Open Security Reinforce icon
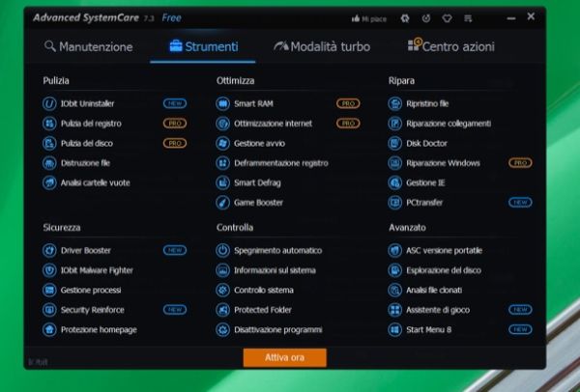Screen dimensions: 580x392 (x=49, y=310)
